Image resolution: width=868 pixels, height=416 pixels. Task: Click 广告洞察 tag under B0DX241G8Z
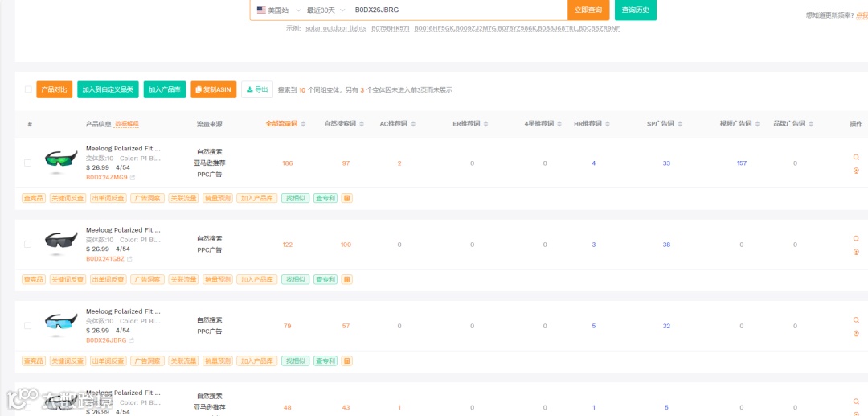coord(148,279)
